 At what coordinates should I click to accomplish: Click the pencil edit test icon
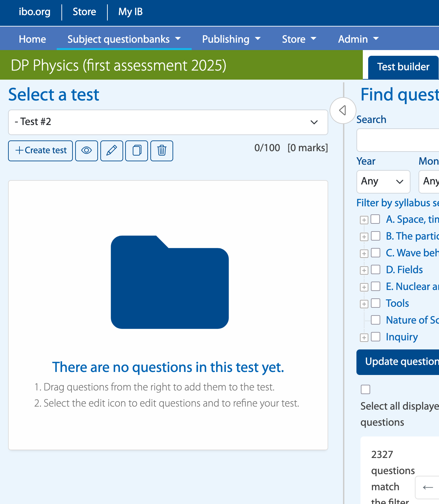[x=112, y=151]
